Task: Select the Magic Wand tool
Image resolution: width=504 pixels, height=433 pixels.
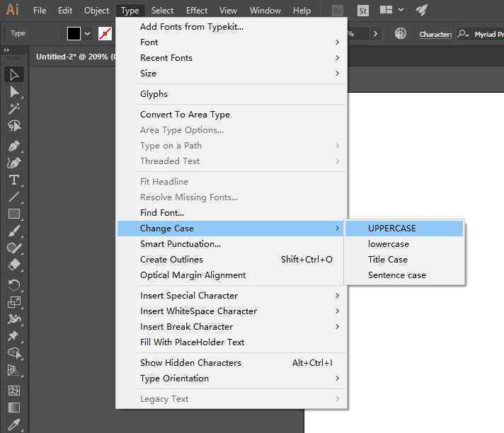Action: [14, 109]
